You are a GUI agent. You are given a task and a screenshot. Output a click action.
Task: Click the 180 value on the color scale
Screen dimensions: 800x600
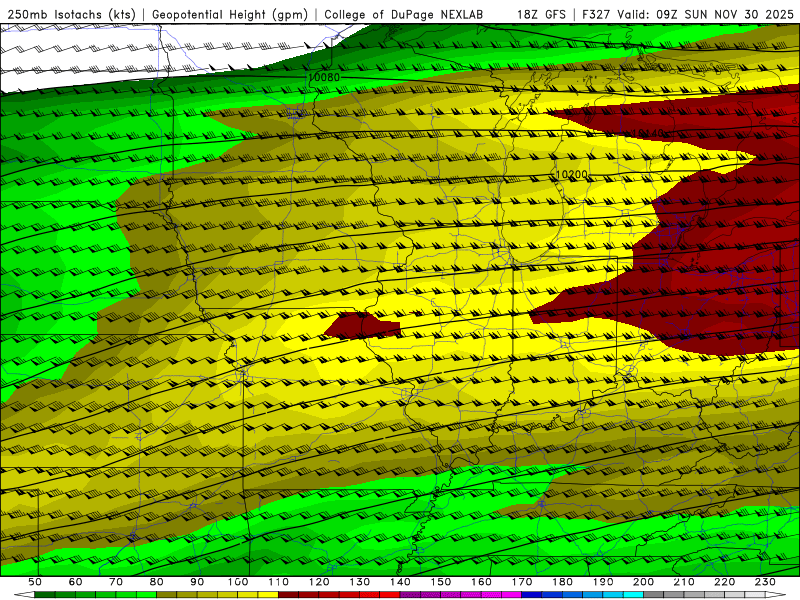[562, 582]
